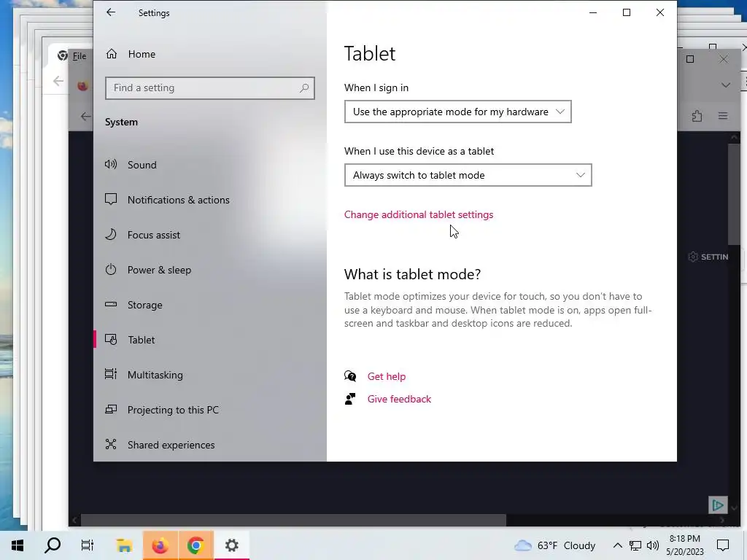Open the Windows Start menu
The image size is (747, 560).
18,545
